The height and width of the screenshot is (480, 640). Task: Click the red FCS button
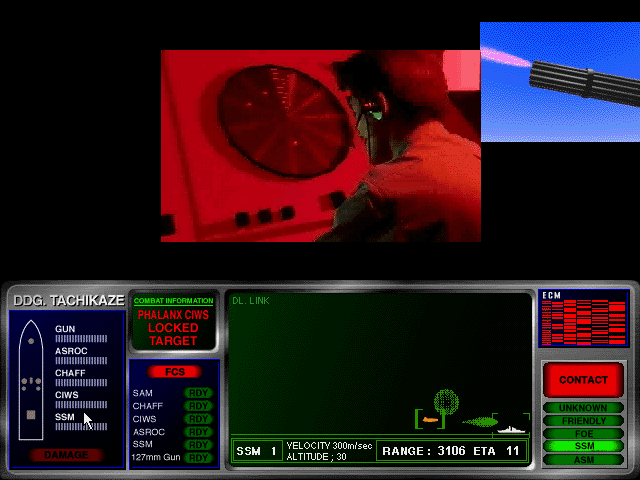point(175,372)
